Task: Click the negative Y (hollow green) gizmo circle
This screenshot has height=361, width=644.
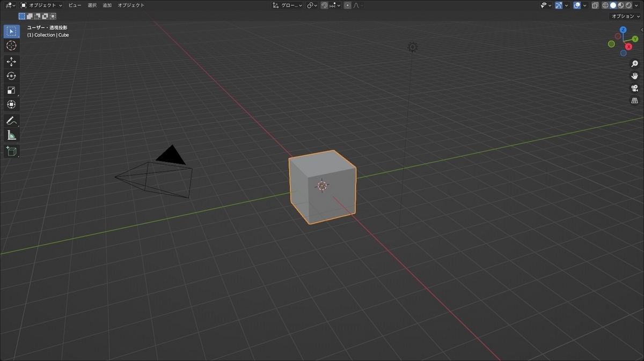Action: coord(611,44)
